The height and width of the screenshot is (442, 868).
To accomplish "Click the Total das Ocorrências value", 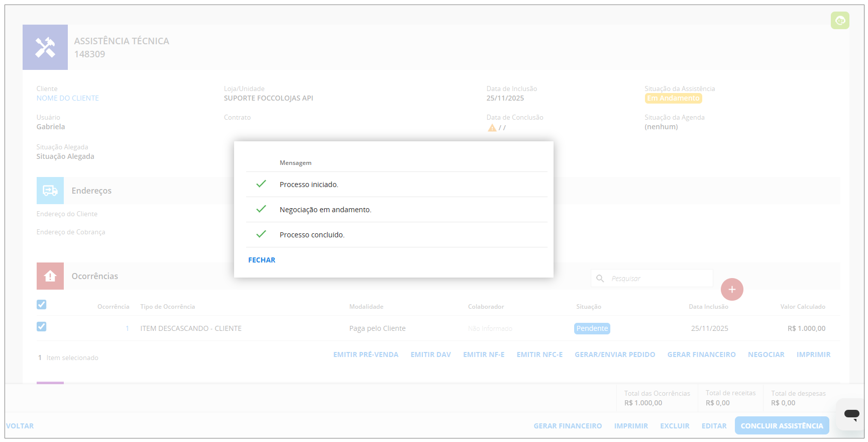I will tap(643, 403).
